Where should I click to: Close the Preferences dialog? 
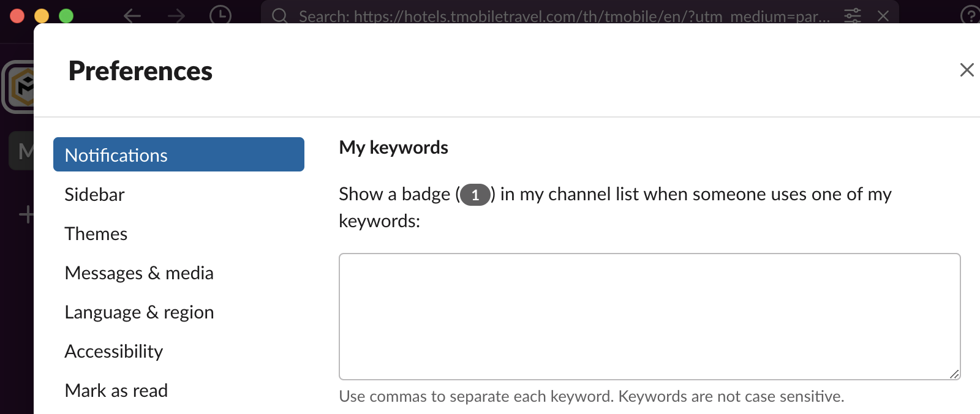point(967,70)
